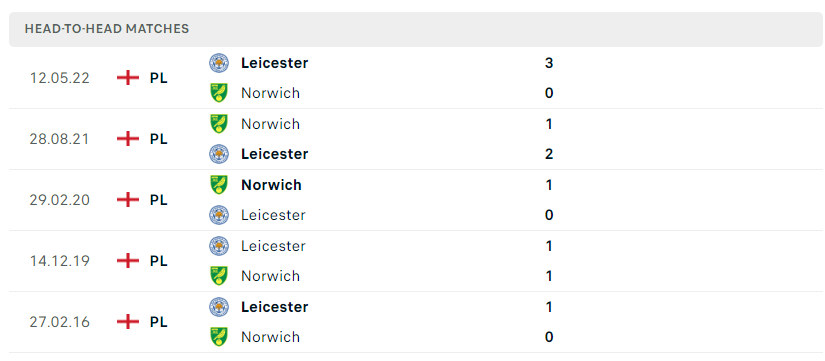Image resolution: width=825 pixels, height=361 pixels.
Task: Click England flag beside 29.02.20 date
Action: (128, 200)
